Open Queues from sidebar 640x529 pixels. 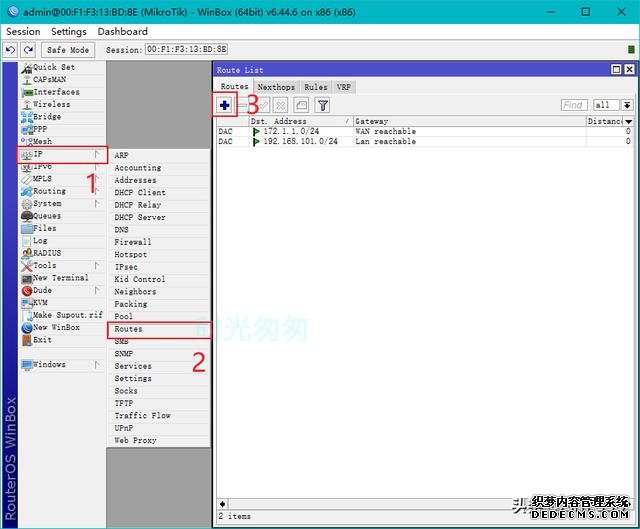point(62,216)
